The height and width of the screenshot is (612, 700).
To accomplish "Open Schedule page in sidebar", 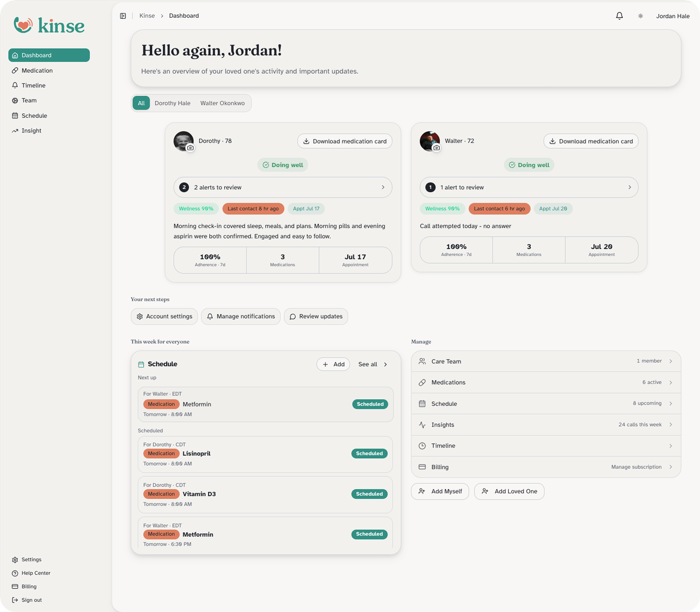I will tap(49, 116).
